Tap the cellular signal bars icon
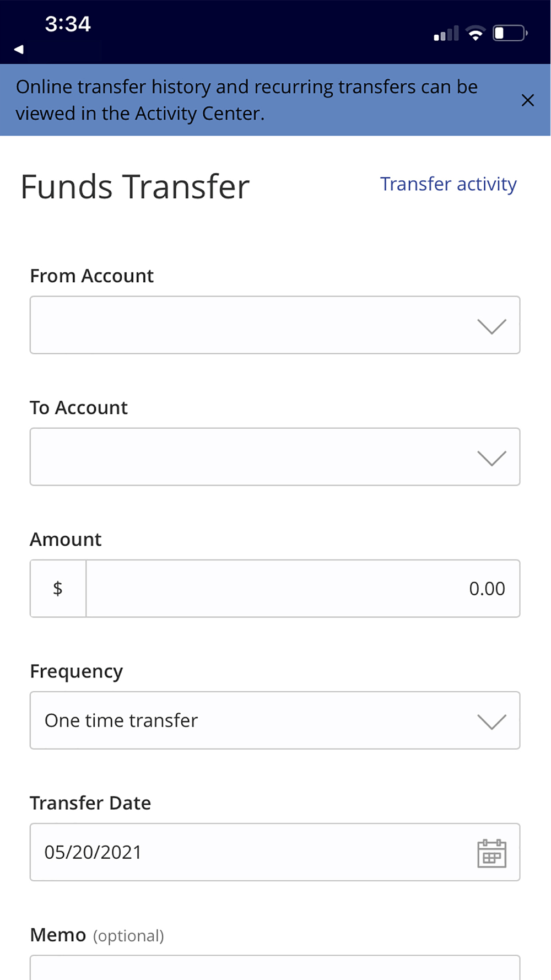Screen dimensions: 551x980 tap(446, 34)
